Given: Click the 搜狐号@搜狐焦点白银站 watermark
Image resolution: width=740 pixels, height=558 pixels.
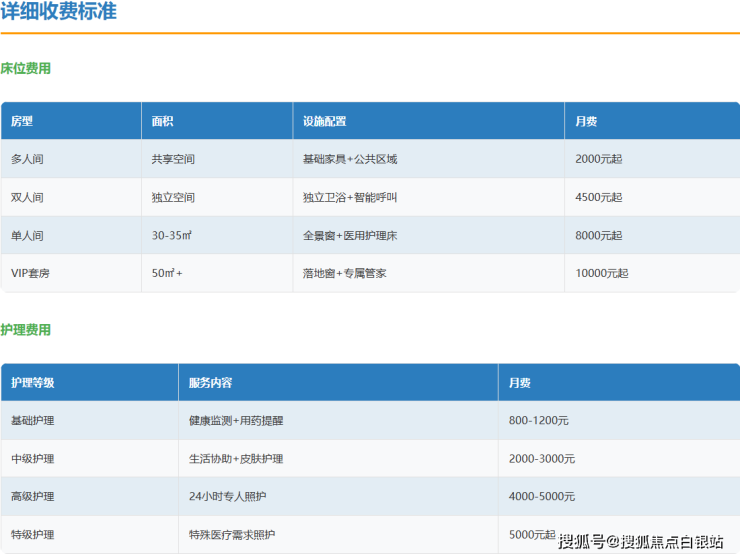Looking at the screenshot, I should point(640,542).
